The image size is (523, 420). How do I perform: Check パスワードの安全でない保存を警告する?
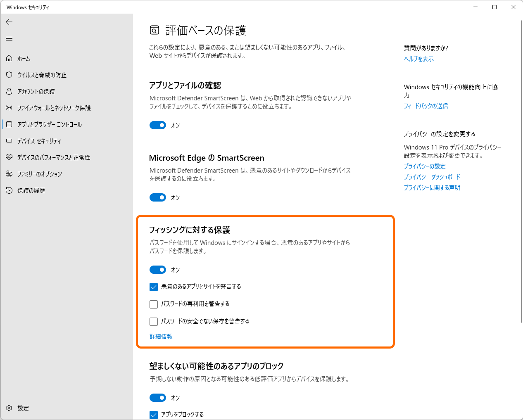(x=153, y=322)
